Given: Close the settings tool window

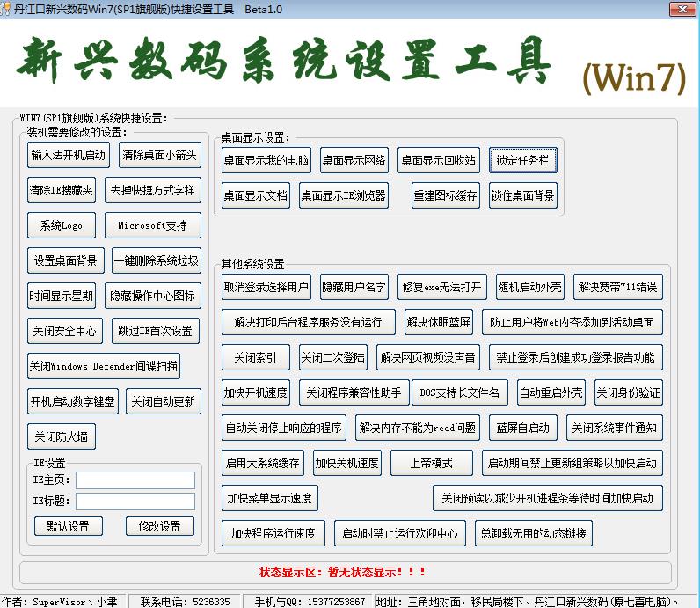Looking at the screenshot, I should tap(682, 9).
